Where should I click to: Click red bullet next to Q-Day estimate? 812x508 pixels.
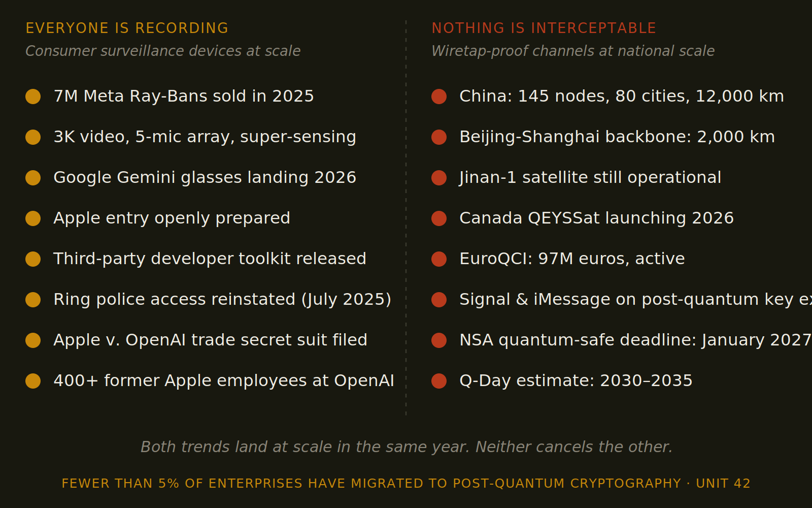click(439, 381)
